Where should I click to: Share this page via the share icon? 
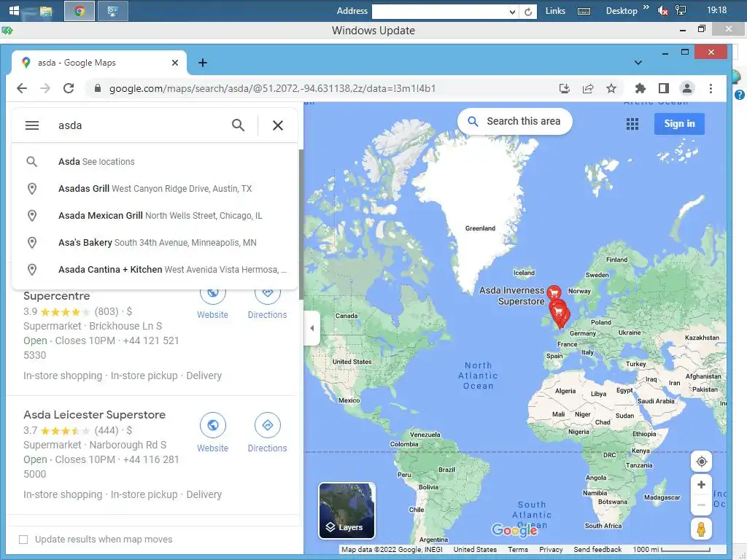coord(588,88)
